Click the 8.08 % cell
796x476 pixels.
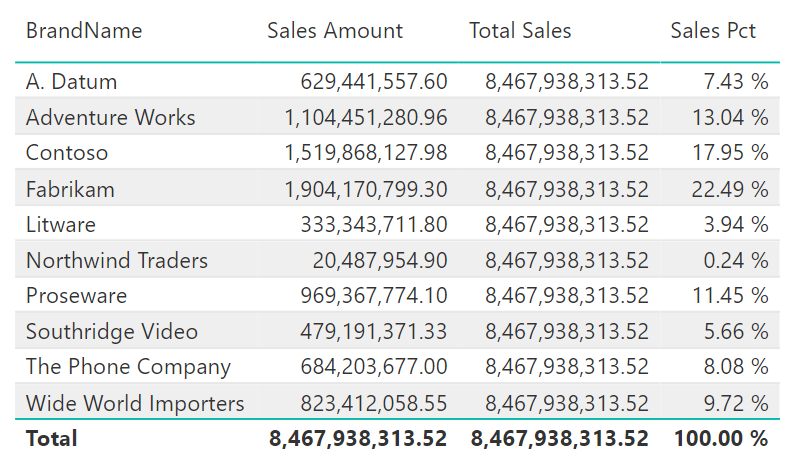coord(736,367)
